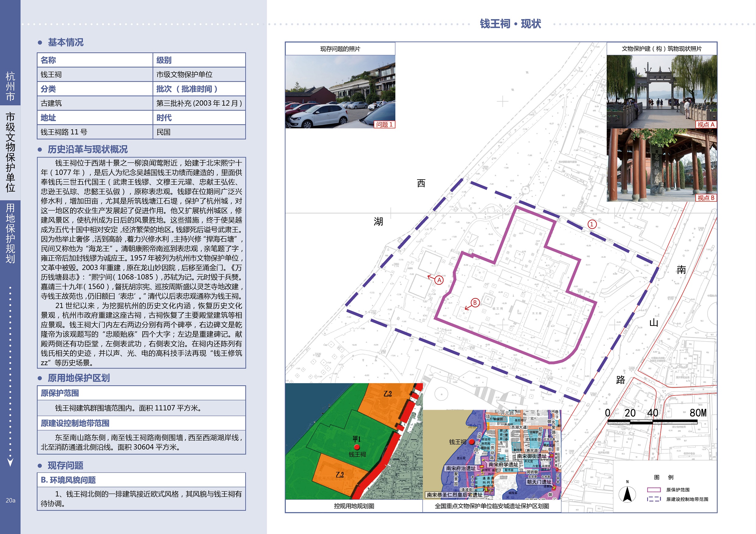Click the purple 原保护范围 legend swatch

(x=654, y=490)
